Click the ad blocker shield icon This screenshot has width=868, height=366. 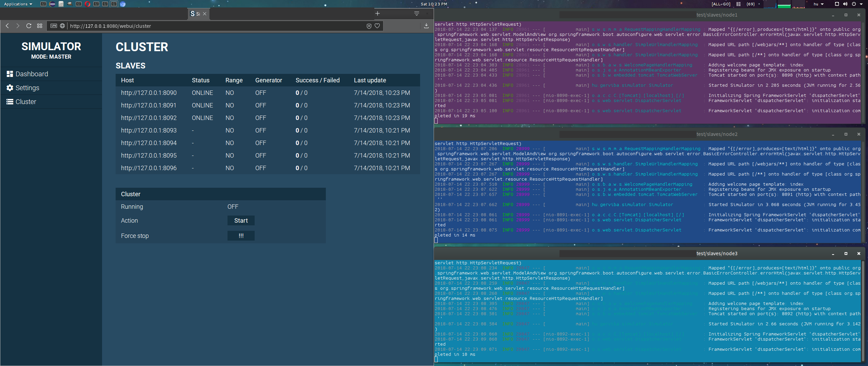click(x=369, y=26)
